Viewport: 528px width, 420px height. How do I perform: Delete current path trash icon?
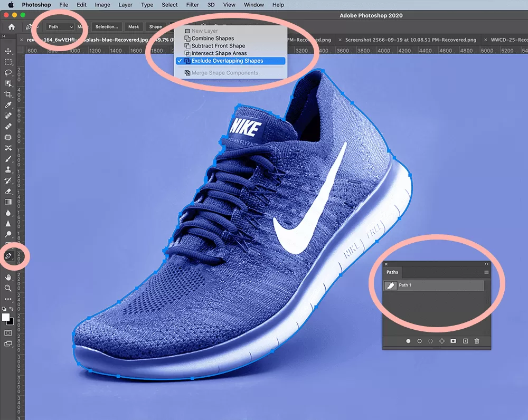pyautogui.click(x=476, y=341)
